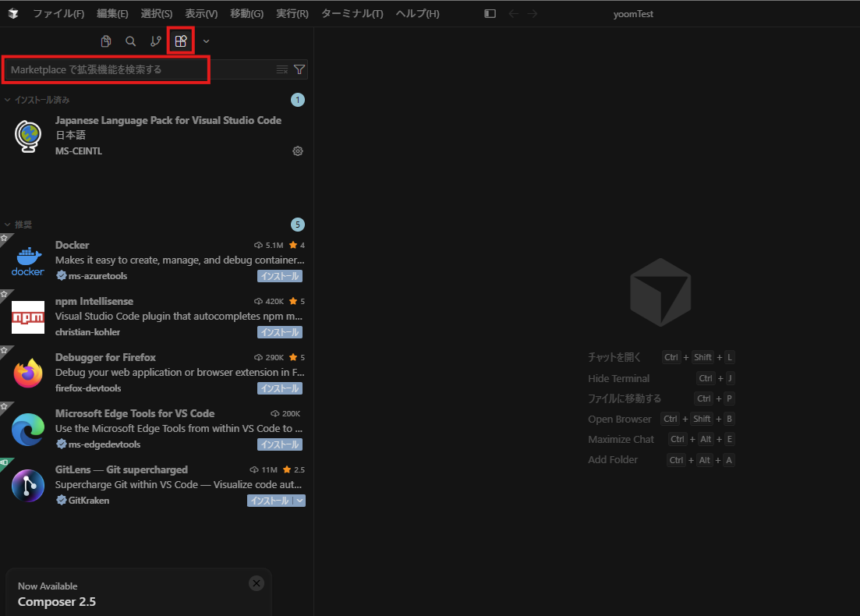This screenshot has height=616, width=860.
Task: Open the Extensions view icon
Action: coord(181,41)
